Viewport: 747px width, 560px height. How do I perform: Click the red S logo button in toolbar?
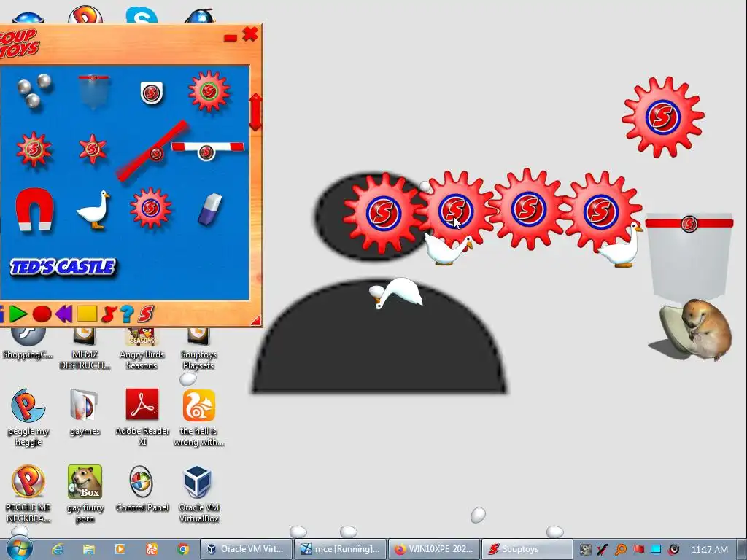point(146,314)
